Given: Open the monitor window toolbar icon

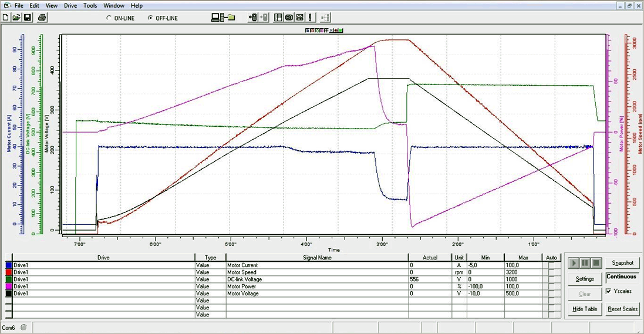Looking at the screenshot, I should pos(289,18).
